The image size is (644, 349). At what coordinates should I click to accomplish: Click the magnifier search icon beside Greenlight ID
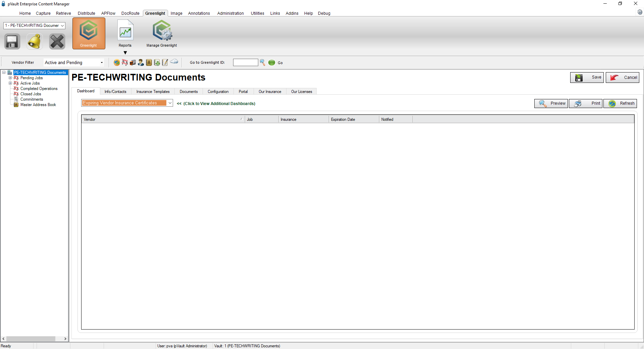pyautogui.click(x=263, y=62)
